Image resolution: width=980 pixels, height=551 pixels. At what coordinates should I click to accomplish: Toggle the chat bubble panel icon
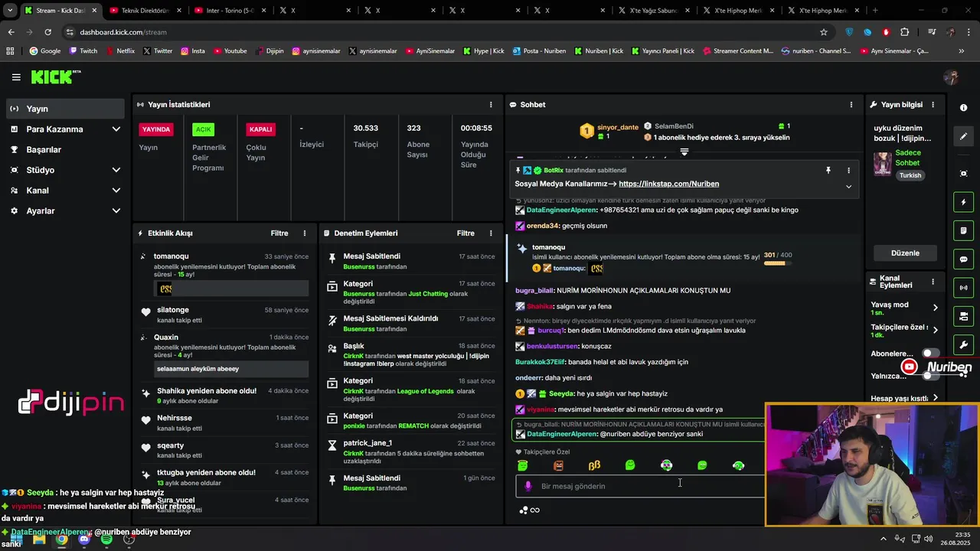[964, 259]
